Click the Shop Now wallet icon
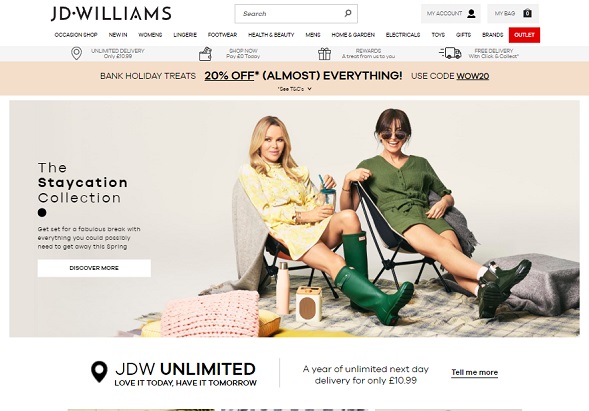589x411 pixels. 205,54
